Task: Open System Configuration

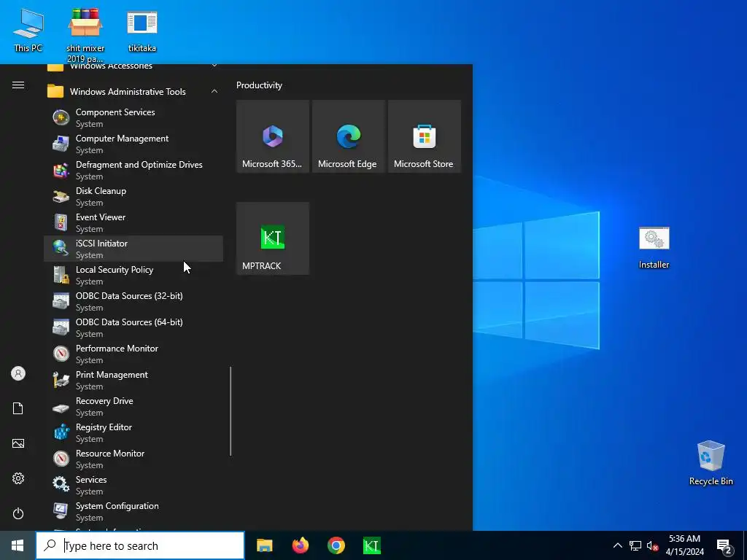Action: 133,511
